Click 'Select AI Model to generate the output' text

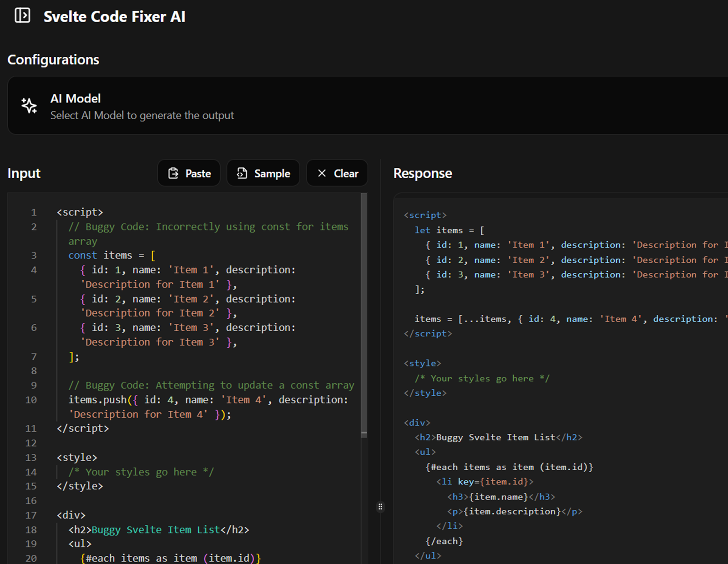[142, 116]
